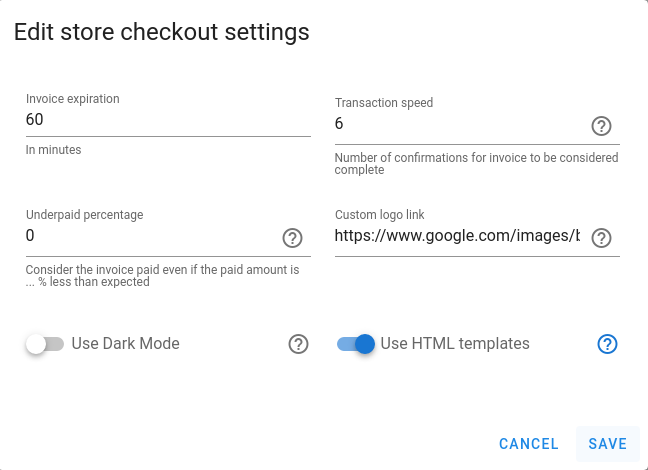Click the Custom logo link field label

point(379,215)
